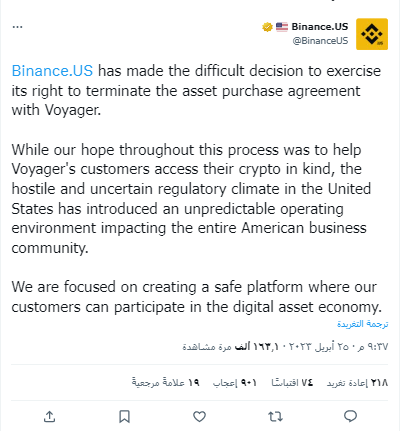
Task: Open the @BinanceUS handle link
Action: point(320,41)
